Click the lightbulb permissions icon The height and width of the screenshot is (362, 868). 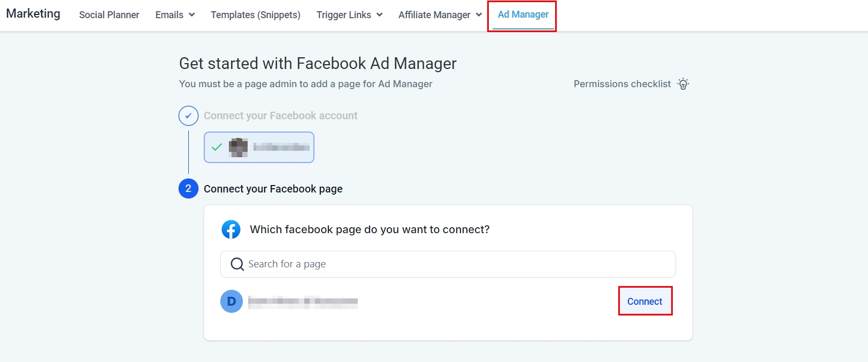(683, 84)
